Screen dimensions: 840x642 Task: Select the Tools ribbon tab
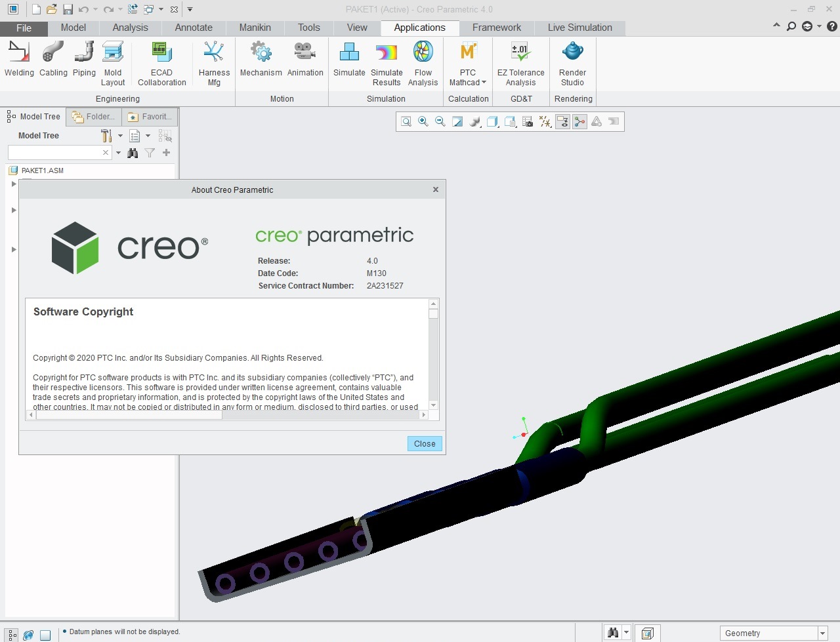coord(309,28)
